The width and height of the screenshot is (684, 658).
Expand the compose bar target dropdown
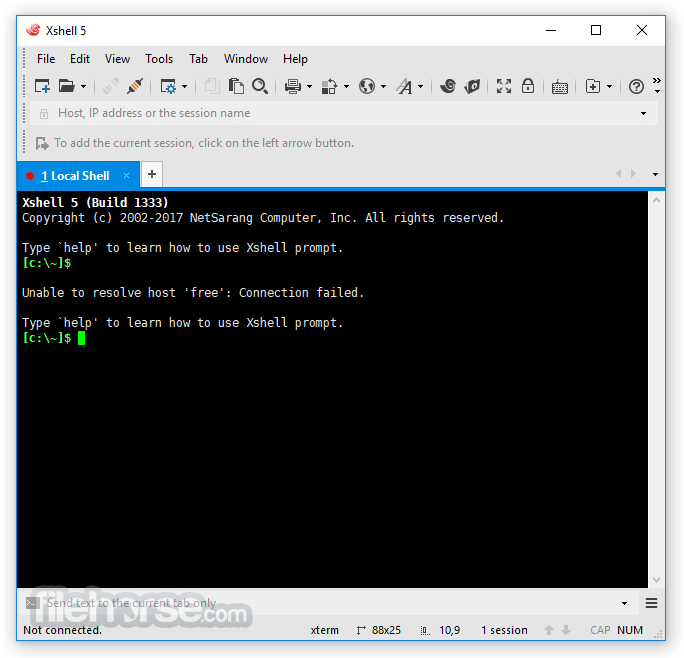624,603
